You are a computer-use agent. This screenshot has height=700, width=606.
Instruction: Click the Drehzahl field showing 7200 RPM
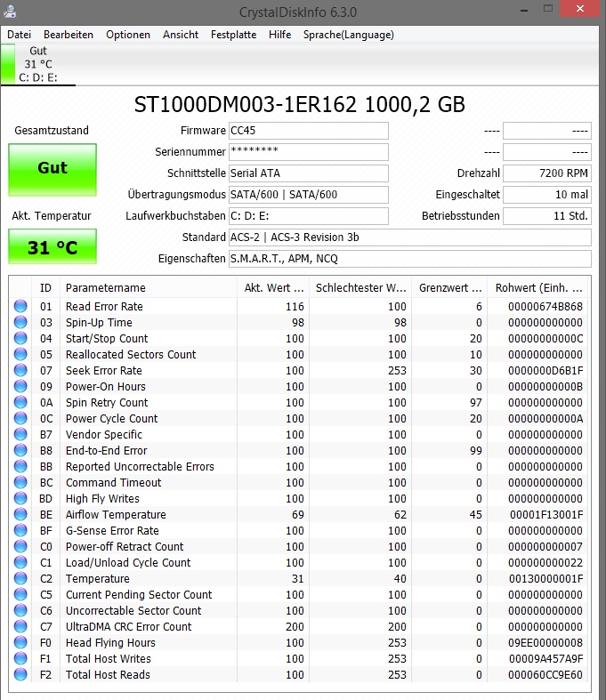tap(547, 173)
